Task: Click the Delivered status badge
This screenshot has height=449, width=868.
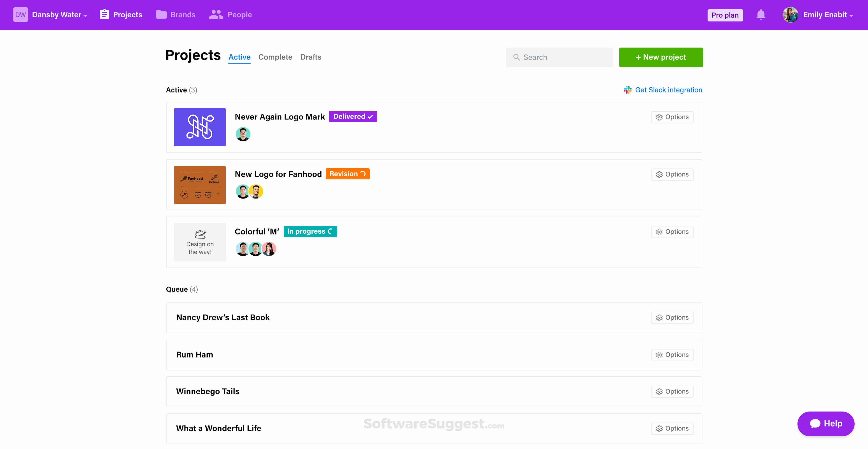Action: tap(353, 116)
